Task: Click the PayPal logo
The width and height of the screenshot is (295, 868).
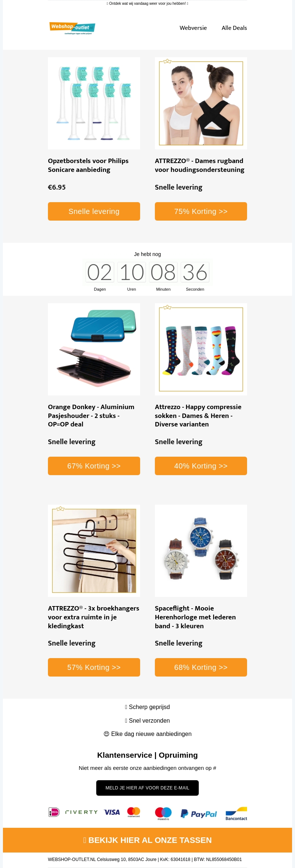Action: click(199, 813)
